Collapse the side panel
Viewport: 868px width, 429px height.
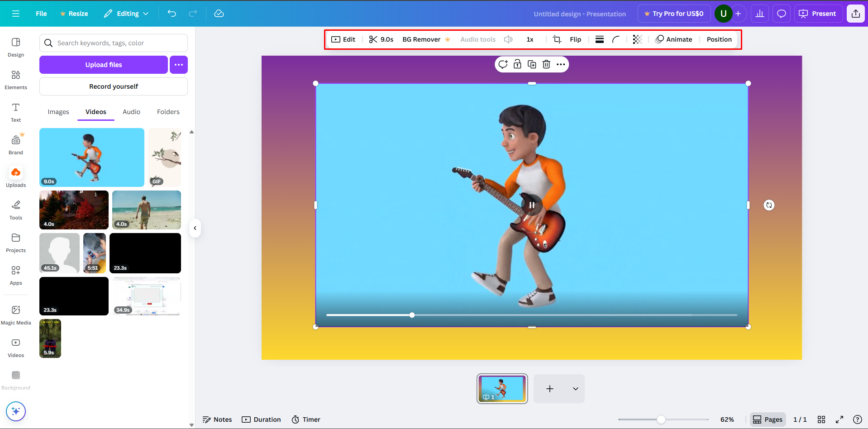coord(195,228)
